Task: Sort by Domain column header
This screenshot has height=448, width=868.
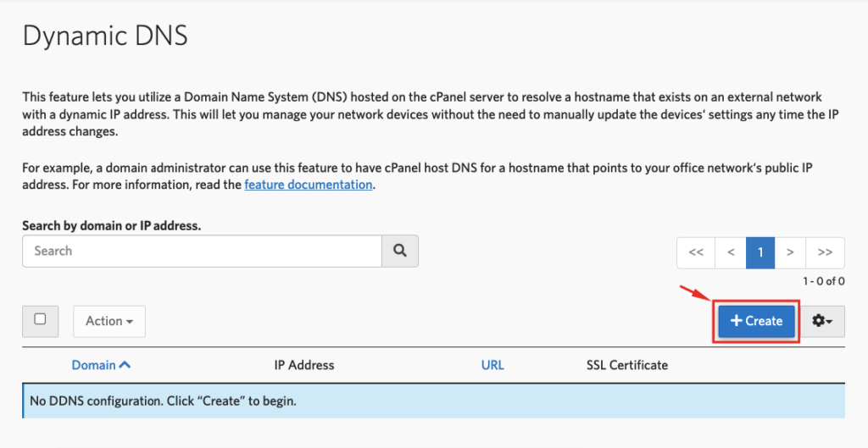Action: pos(102,365)
